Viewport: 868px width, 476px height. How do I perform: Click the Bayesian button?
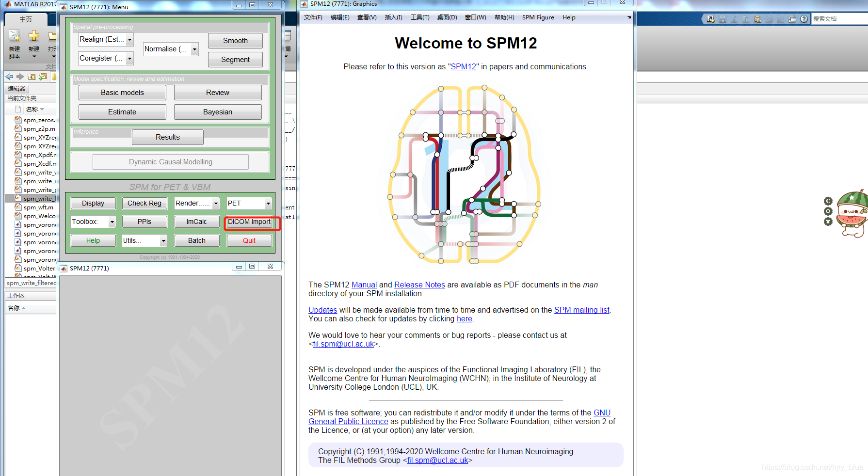pyautogui.click(x=218, y=112)
